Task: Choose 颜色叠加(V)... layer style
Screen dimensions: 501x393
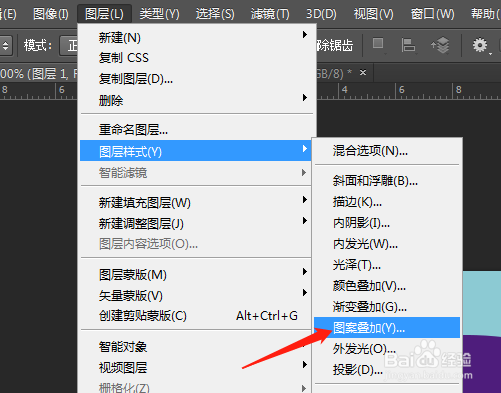Action: coord(387,286)
